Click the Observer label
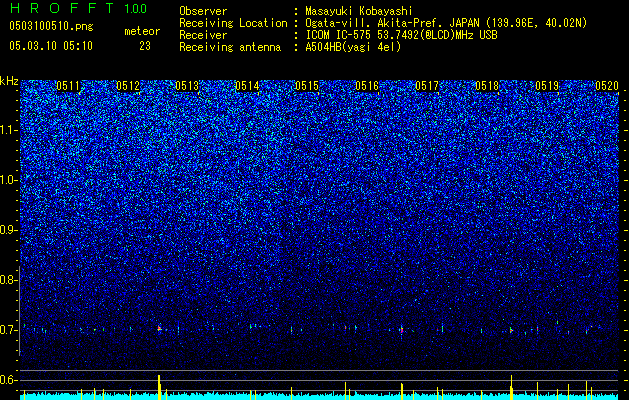629x400 pixels. click(x=203, y=11)
